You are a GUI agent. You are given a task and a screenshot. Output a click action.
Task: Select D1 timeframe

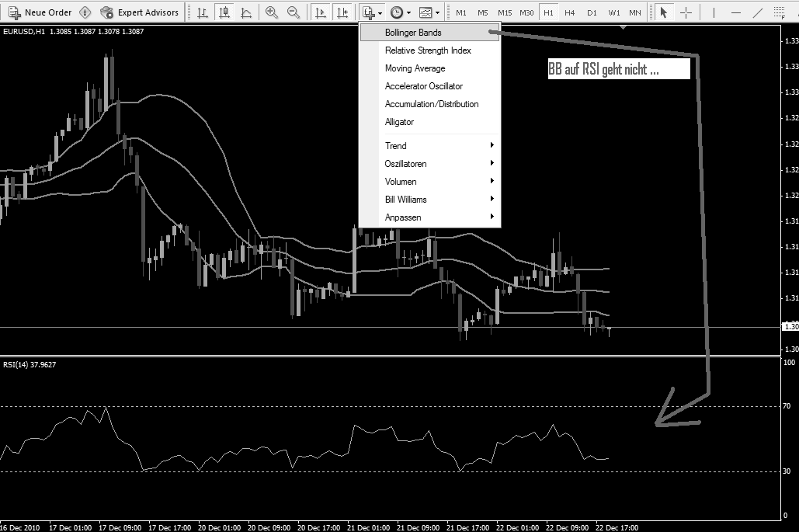[x=592, y=12]
